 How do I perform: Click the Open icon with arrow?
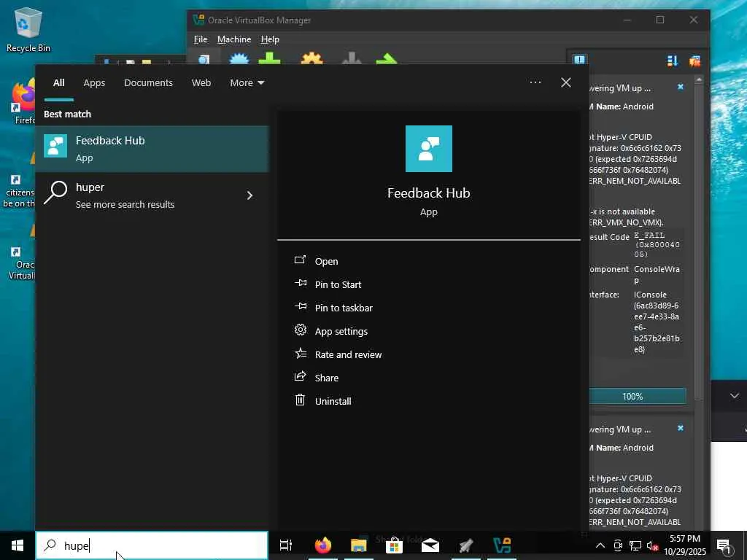coord(300,260)
